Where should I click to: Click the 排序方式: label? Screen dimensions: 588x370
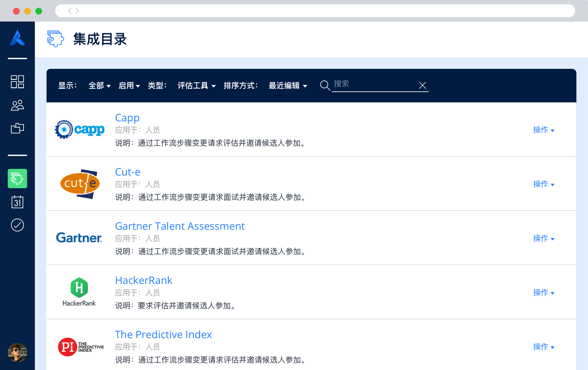click(241, 85)
